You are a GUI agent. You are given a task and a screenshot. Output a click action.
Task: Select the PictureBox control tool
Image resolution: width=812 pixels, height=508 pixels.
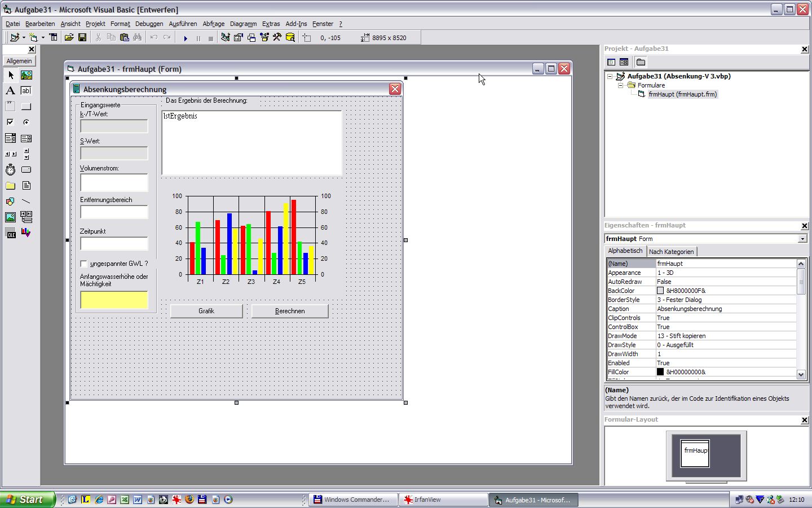point(27,75)
